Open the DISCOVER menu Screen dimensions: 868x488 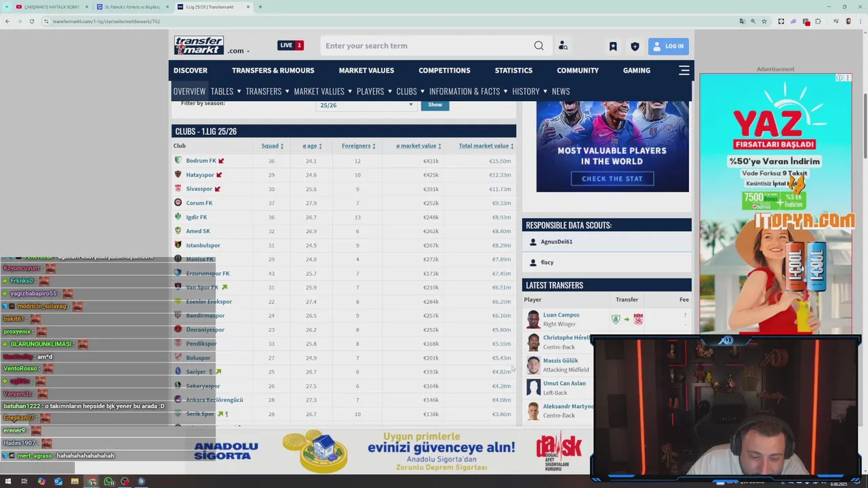point(191,70)
